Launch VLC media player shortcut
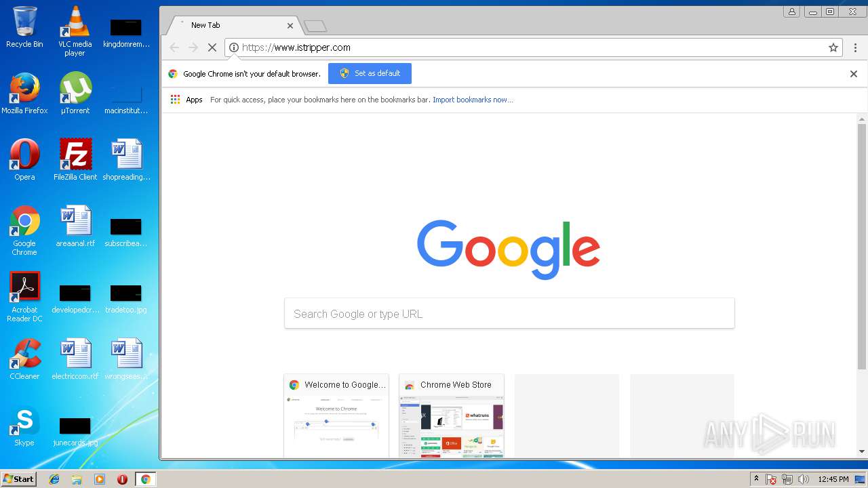868x488 pixels. [x=75, y=30]
